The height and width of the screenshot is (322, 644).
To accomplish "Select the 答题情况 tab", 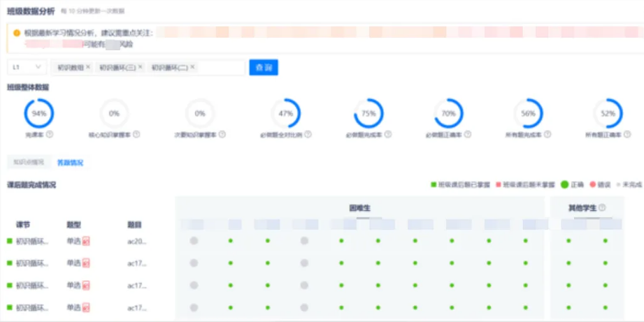I will click(69, 162).
